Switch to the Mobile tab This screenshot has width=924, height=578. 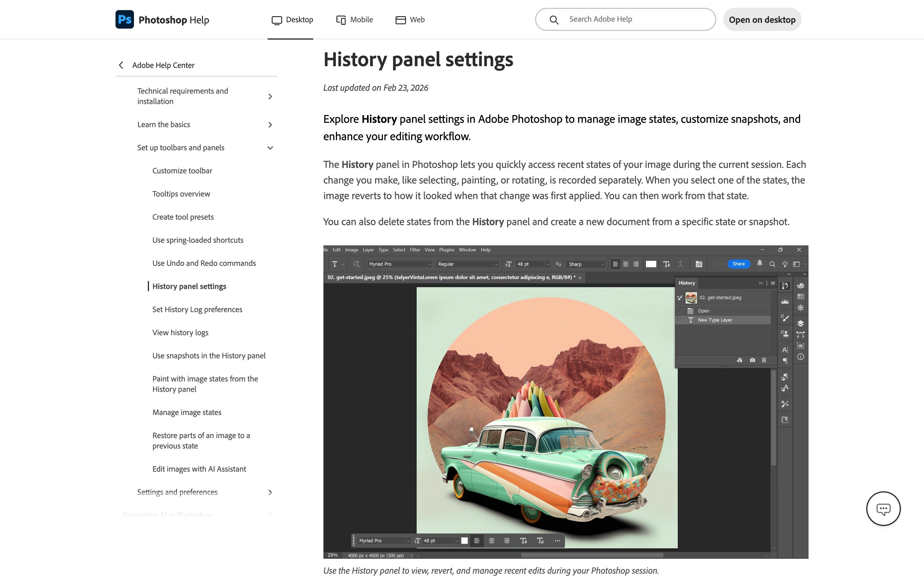point(354,19)
